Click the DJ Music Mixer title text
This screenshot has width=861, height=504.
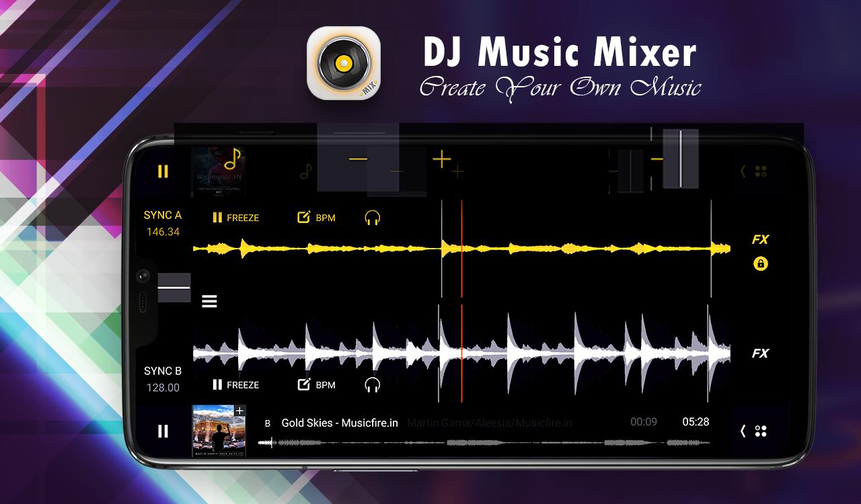coord(560,52)
